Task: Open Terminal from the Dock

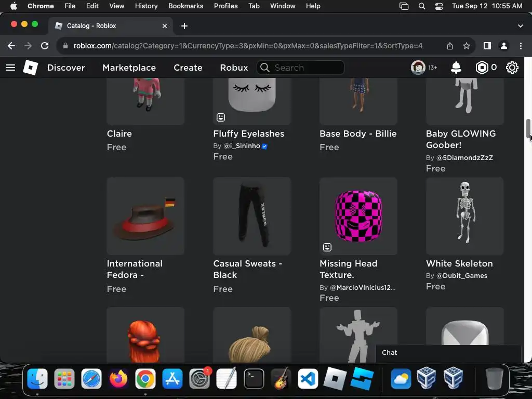Action: coord(254,379)
